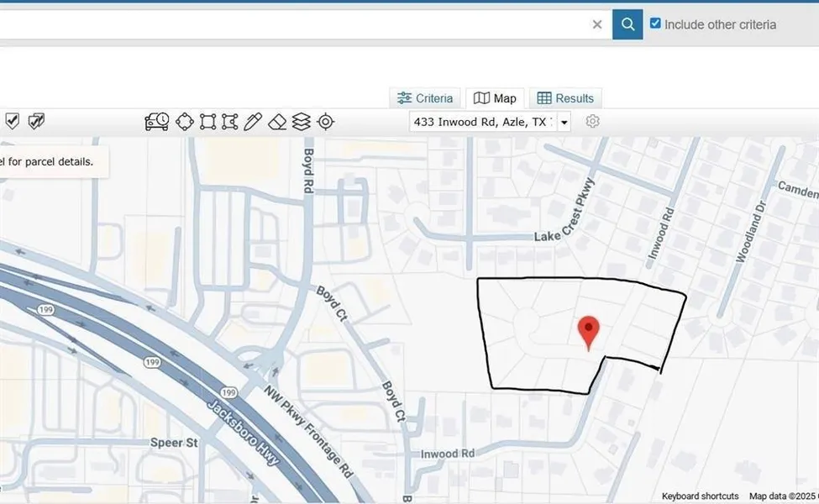Select the drive time search tool
The height and width of the screenshot is (504, 819).
[x=157, y=122]
